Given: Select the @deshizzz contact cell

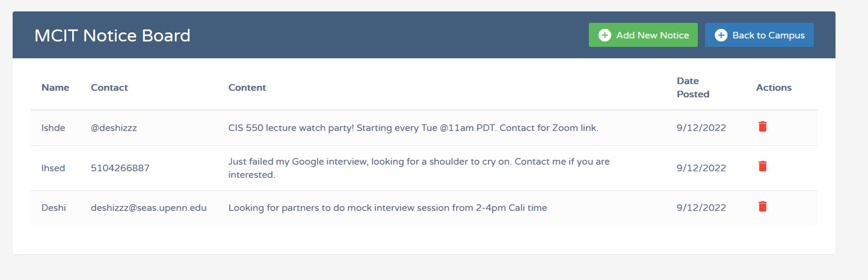Looking at the screenshot, I should [114, 128].
